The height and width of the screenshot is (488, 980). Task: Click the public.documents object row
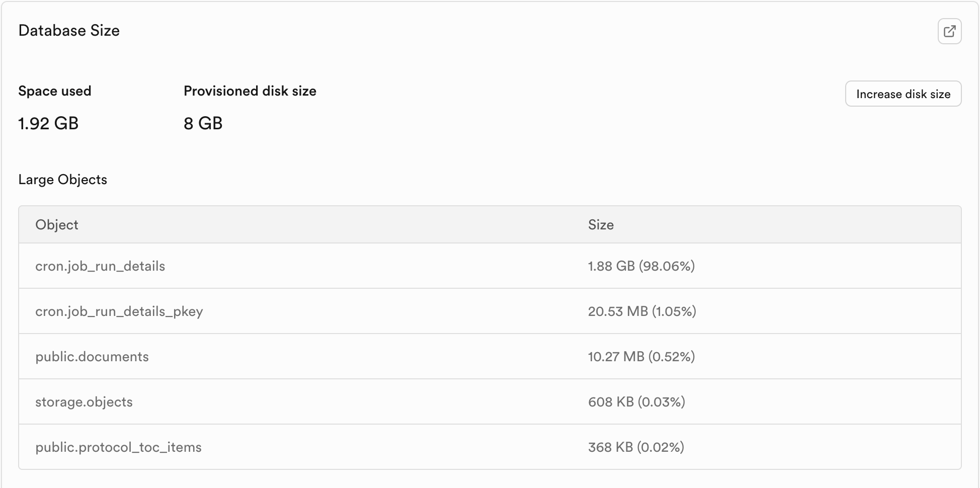point(92,357)
